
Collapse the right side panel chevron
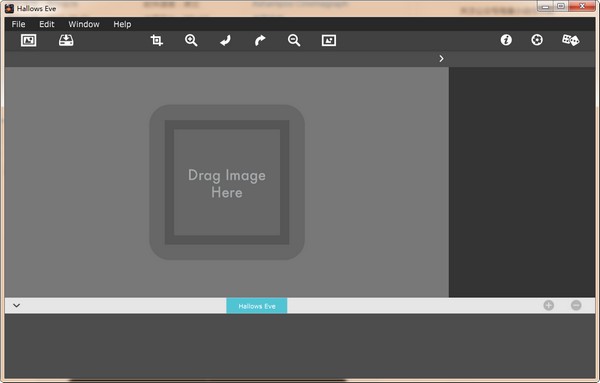pos(441,59)
